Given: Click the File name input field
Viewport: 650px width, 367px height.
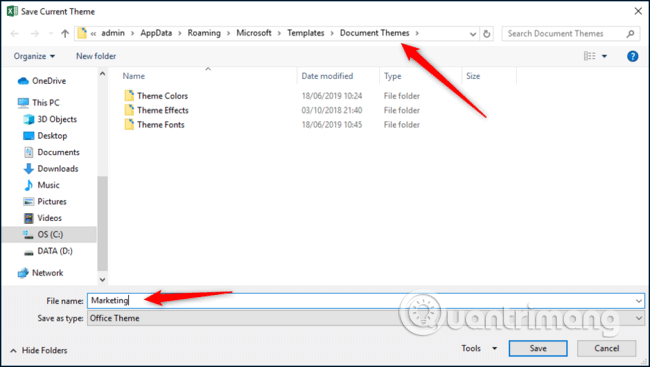Looking at the screenshot, I should coord(366,301).
